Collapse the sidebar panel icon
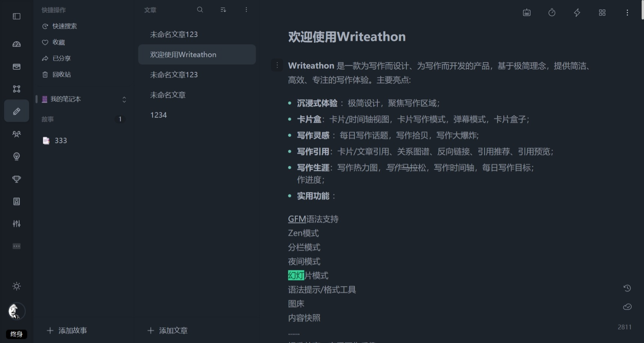644x343 pixels. click(16, 16)
